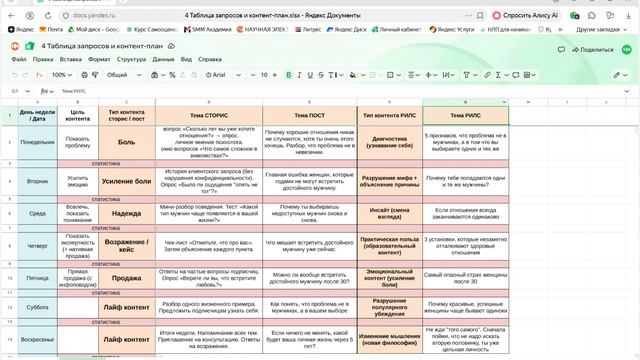Image resolution: width=640 pixels, height=360 pixels.
Task: Open the Яндекс Услуги bookmark
Action: 452,29
